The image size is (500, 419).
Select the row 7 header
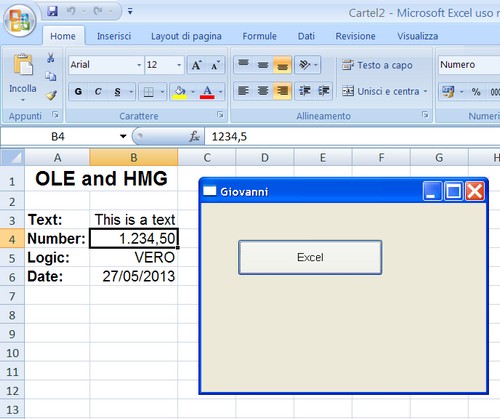tap(12, 296)
